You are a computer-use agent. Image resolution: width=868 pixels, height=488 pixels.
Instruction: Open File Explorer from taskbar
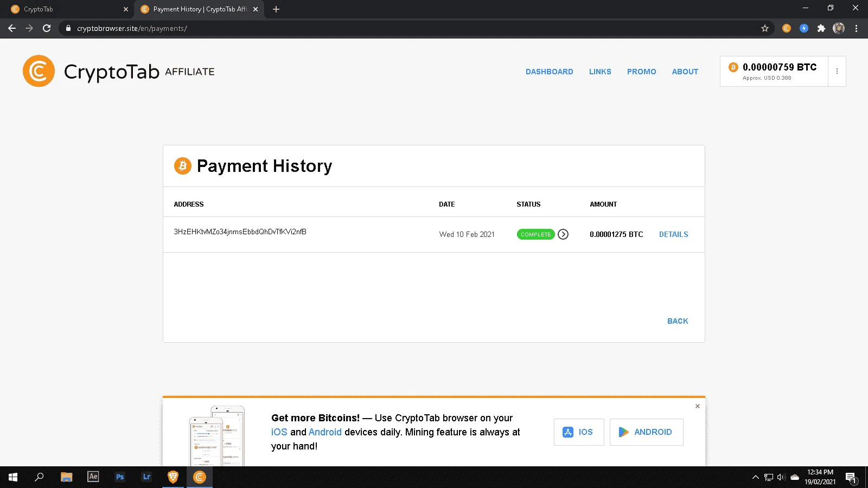[x=66, y=477]
